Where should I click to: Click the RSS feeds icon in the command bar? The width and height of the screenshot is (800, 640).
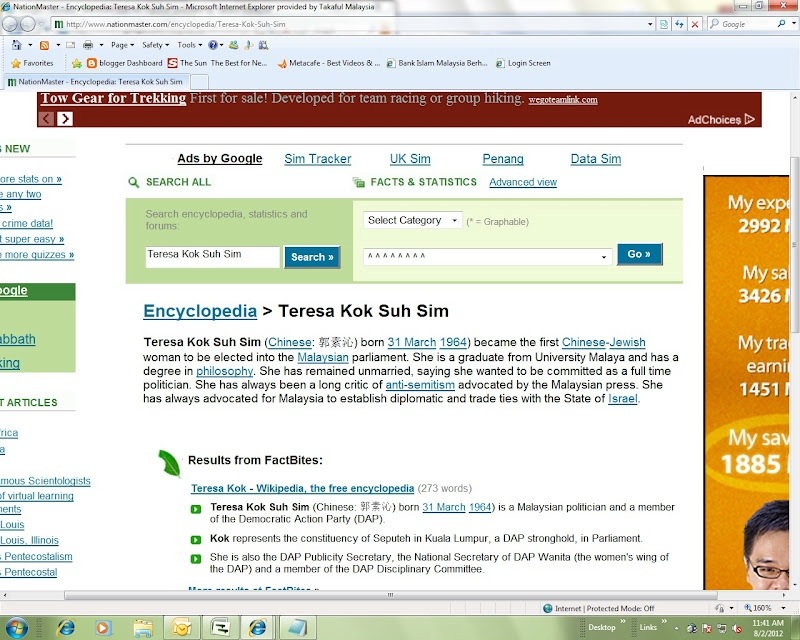[x=44, y=45]
